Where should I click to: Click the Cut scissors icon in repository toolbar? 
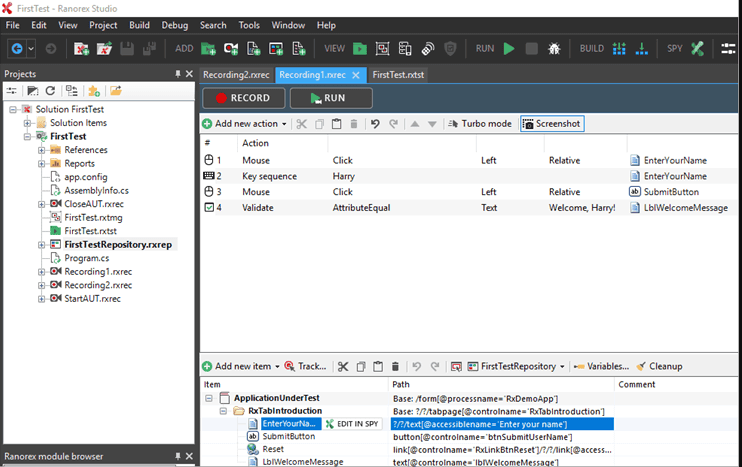point(343,367)
